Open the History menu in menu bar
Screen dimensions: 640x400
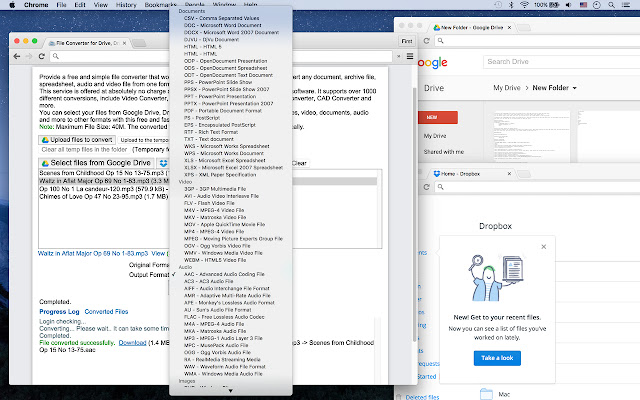[x=126, y=5]
